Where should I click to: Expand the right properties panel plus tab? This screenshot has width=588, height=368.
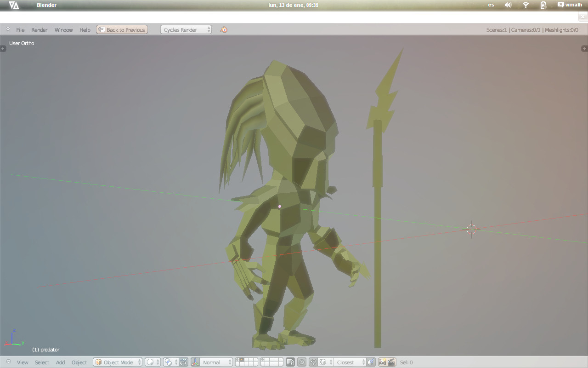coord(584,48)
